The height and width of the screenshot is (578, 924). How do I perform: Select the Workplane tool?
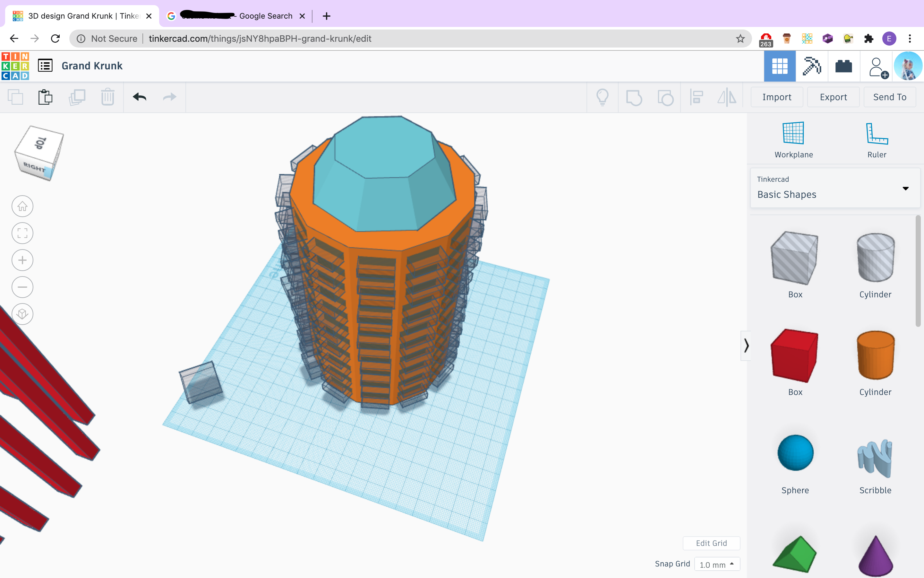point(793,140)
